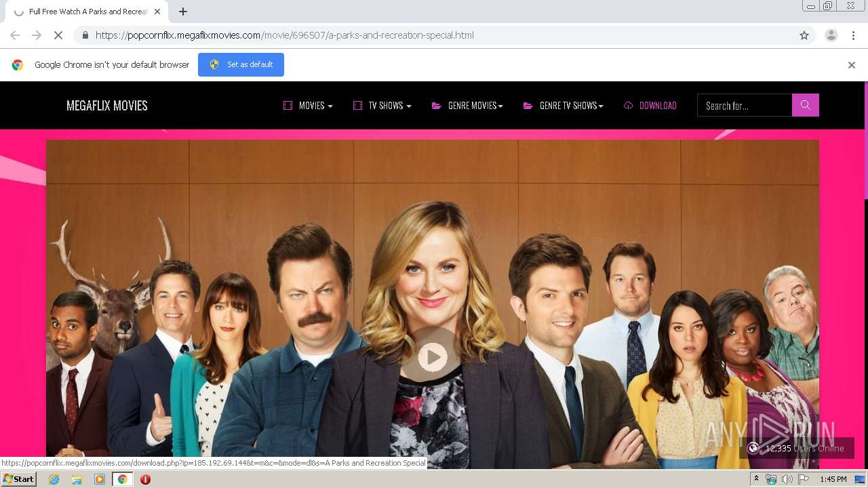Open a new tab with plus button
Screen dimensions: 868x488
183,12
